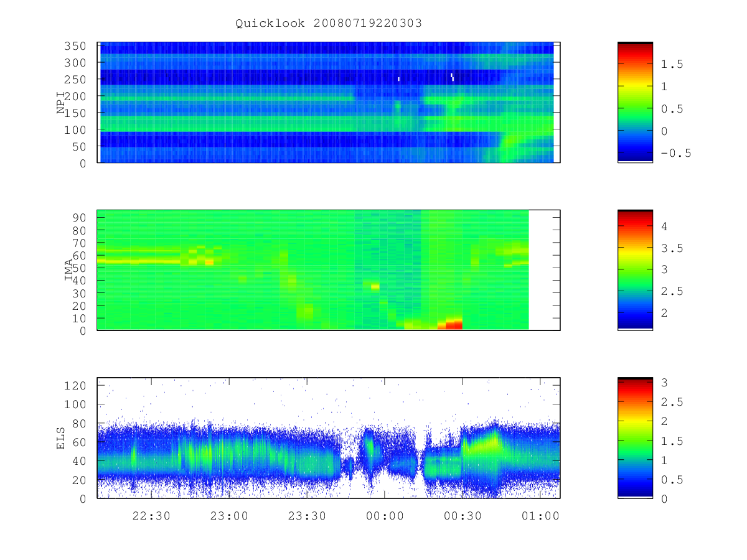The image size is (747, 560).
Task: Click the 4 label on IMA colorbar
Action: coord(664,227)
